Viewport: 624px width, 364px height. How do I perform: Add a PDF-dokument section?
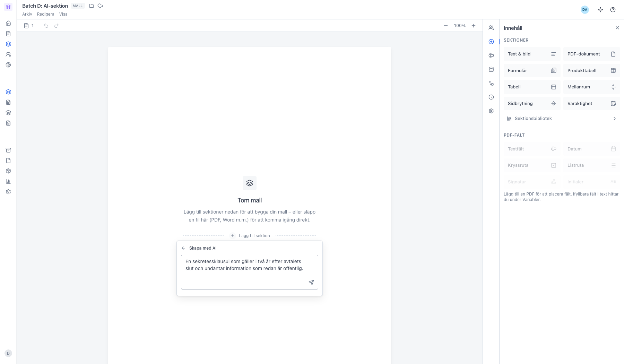592,54
